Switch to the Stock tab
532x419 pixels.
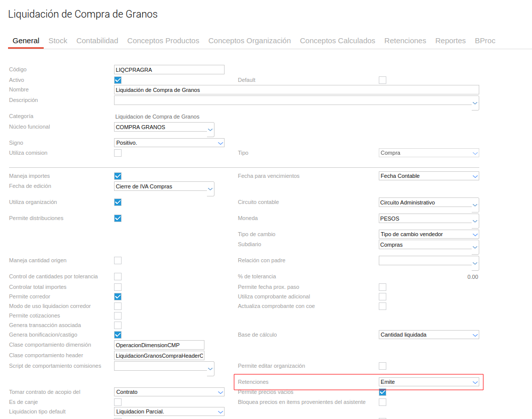coord(58,41)
